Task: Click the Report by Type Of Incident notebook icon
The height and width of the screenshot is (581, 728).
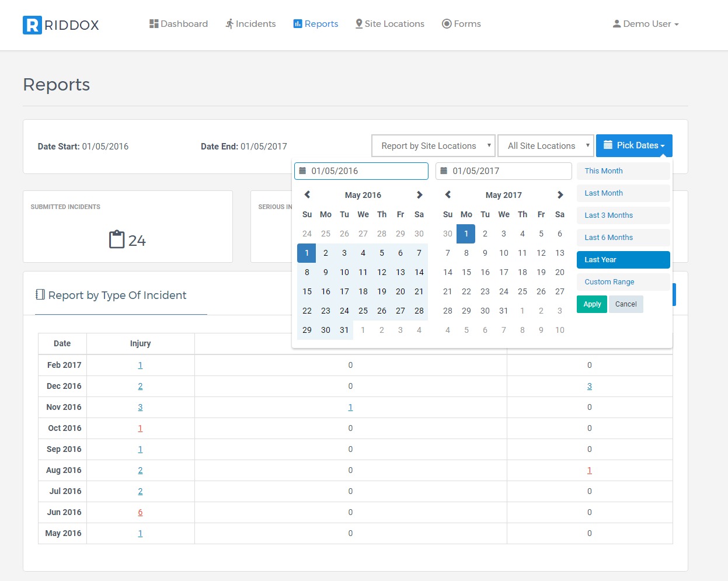Action: tap(40, 295)
